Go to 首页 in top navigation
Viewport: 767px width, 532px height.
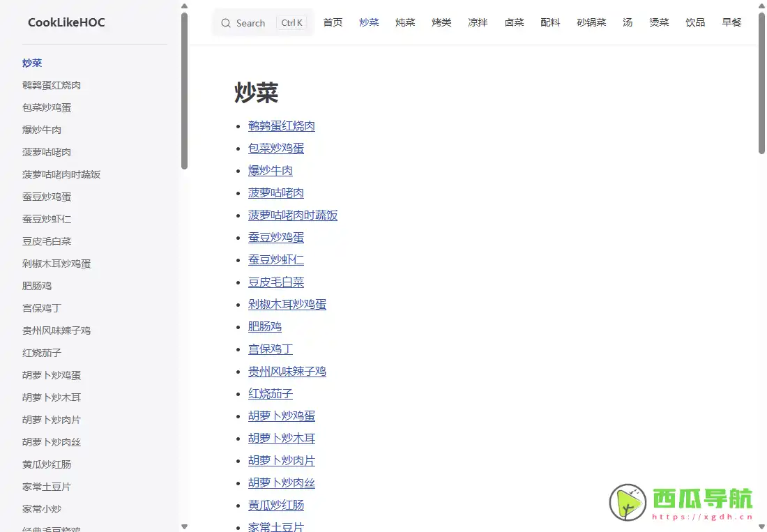(333, 22)
